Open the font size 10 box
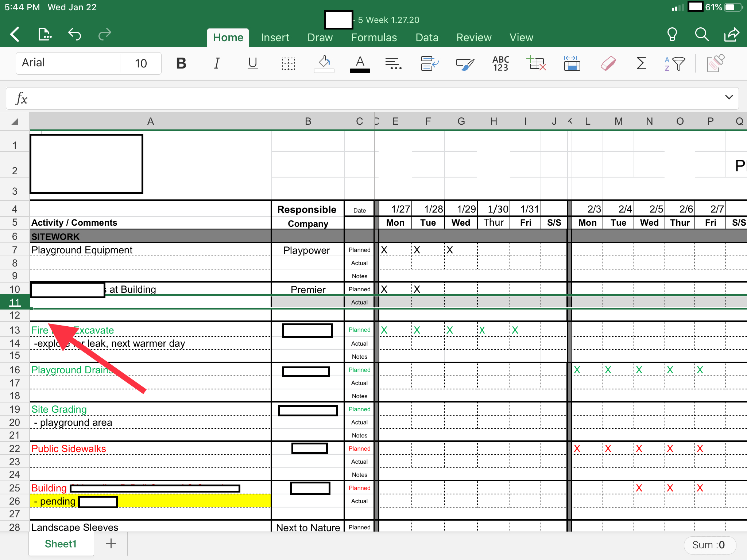747x560 pixels. [x=141, y=63]
